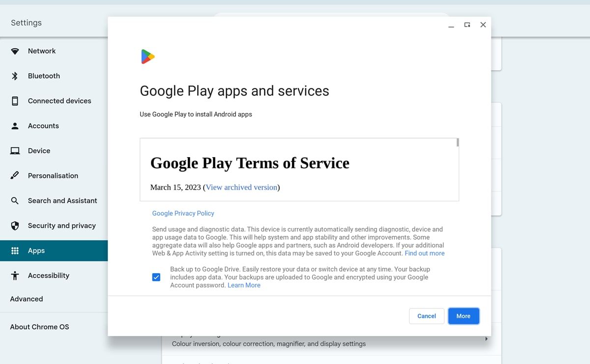590x364 pixels.
Task: Click the Terms of Service scrollbar thumb
Action: coord(458,142)
